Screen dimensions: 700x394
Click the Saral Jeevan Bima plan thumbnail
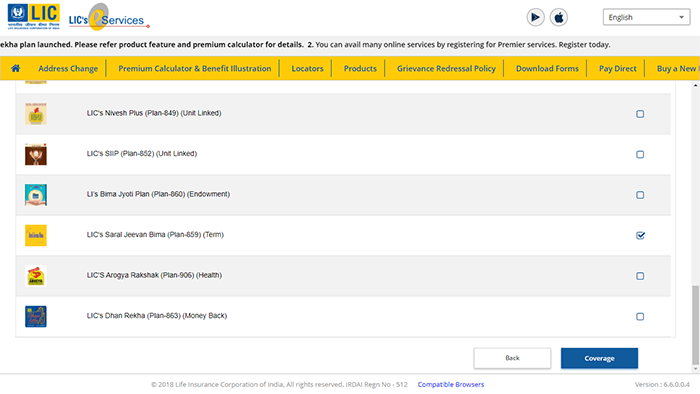point(36,236)
